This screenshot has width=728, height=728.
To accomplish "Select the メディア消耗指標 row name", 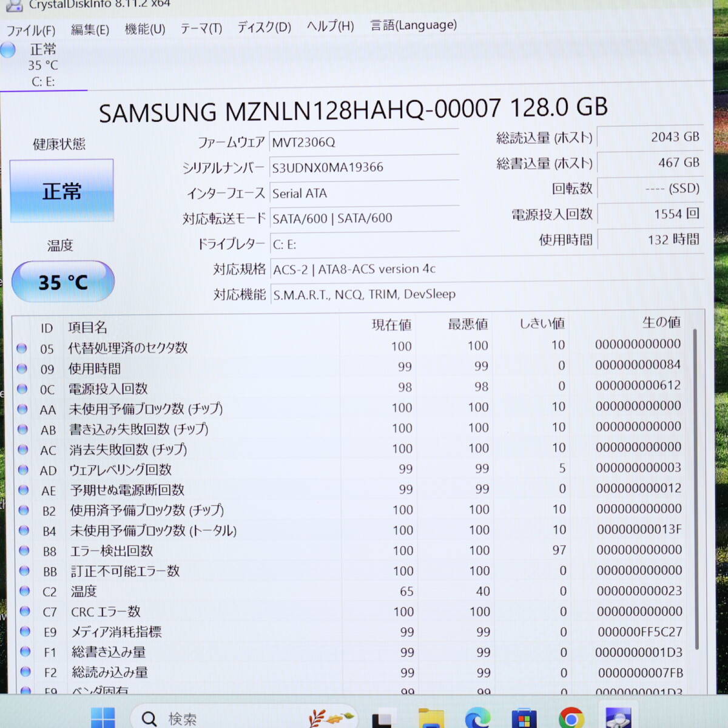I will (x=116, y=632).
